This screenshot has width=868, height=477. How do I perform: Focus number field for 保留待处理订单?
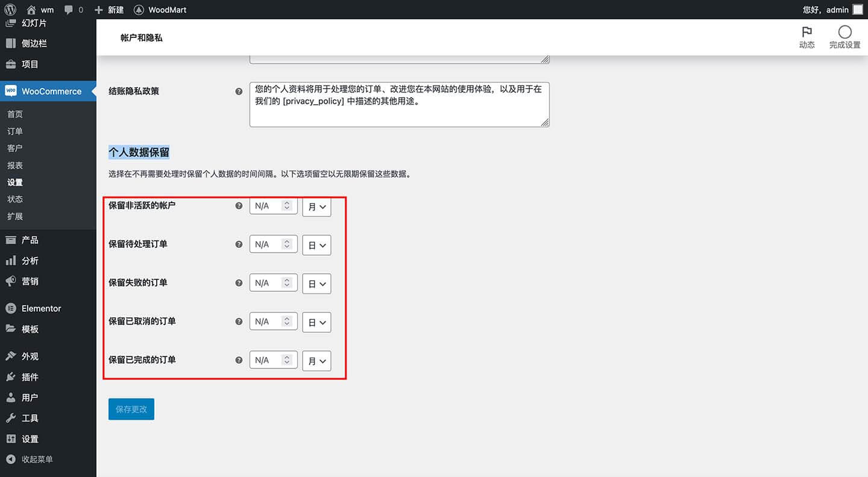[274, 244]
